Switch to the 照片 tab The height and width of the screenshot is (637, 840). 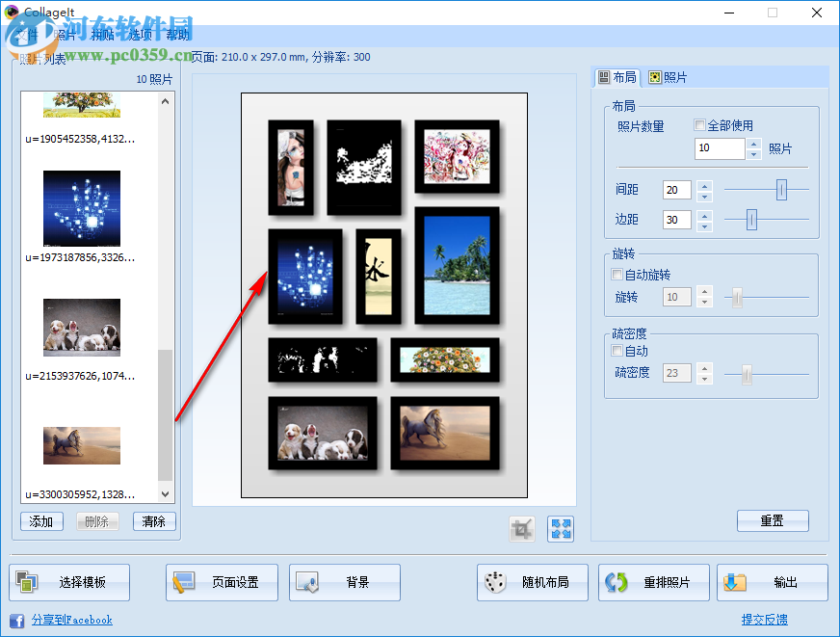(670, 76)
